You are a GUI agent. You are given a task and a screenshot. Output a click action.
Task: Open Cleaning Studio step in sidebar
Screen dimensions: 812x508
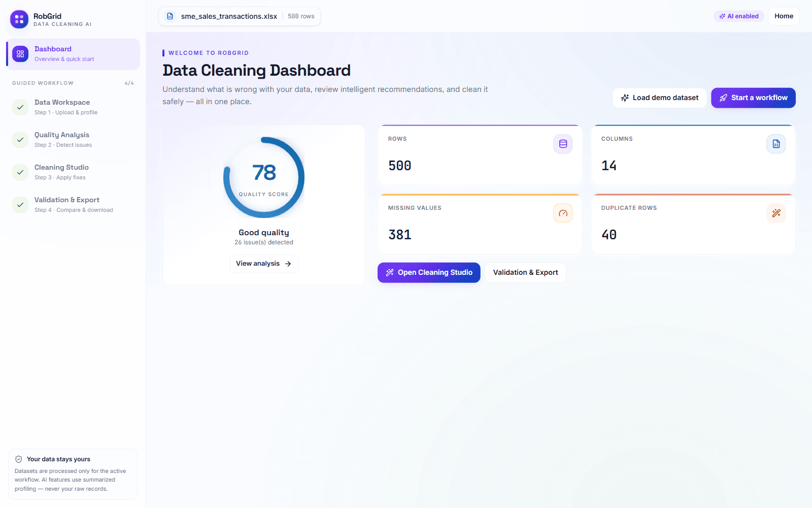(x=73, y=172)
